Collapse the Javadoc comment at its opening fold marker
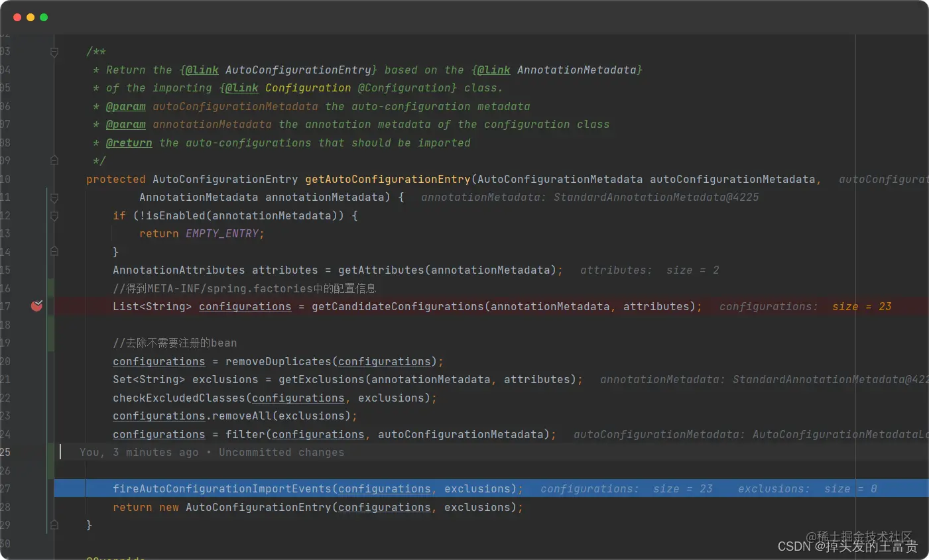 point(54,52)
